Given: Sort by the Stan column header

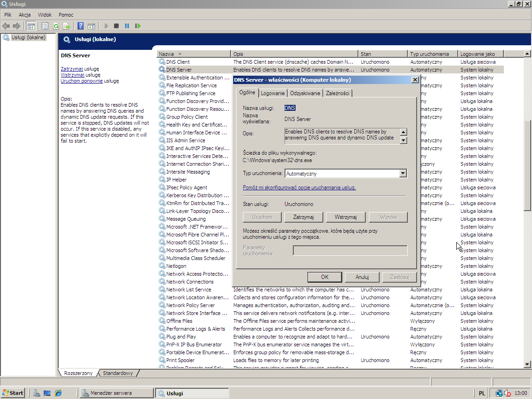Looking at the screenshot, I should pos(383,54).
